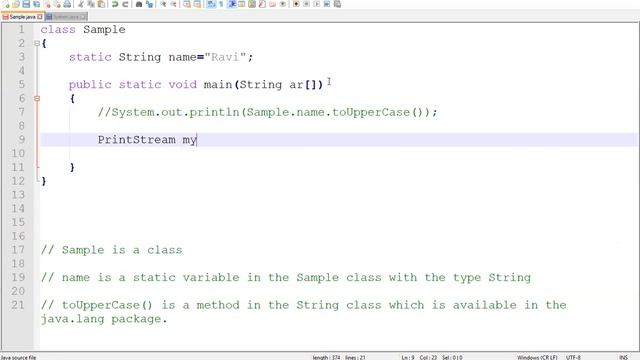
Task: Start macro recording with the red record icon
Action: click(x=296, y=4)
